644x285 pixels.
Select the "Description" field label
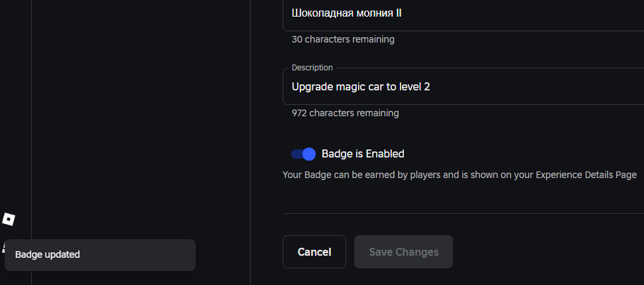312,68
